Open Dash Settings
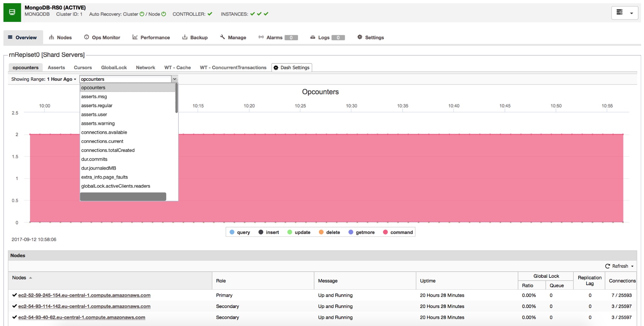The height and width of the screenshot is (326, 644). 292,68
